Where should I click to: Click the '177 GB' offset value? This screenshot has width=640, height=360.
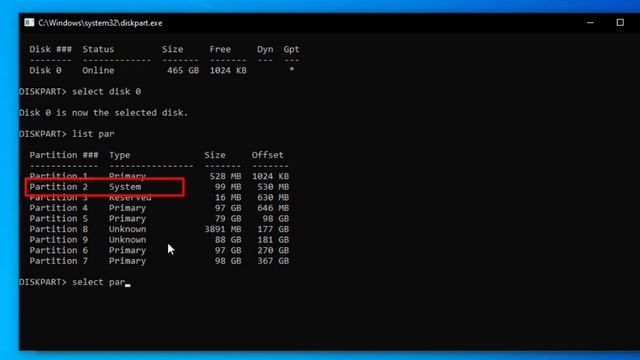[273, 229]
